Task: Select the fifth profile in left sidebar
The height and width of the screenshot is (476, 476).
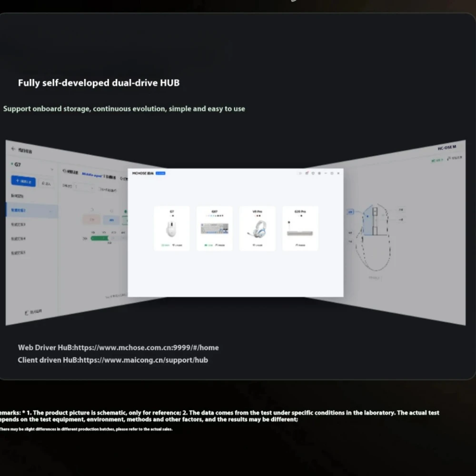Action: 18,253
